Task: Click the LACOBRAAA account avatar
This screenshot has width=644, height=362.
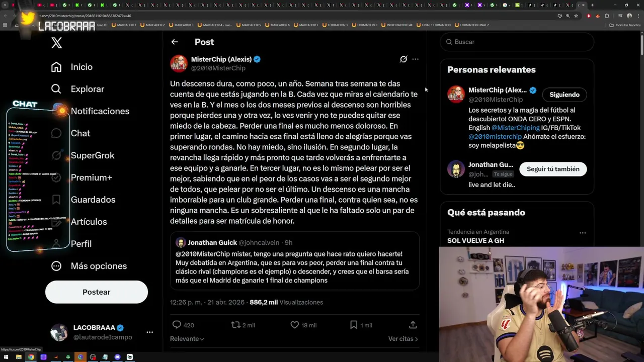Action: click(59, 332)
